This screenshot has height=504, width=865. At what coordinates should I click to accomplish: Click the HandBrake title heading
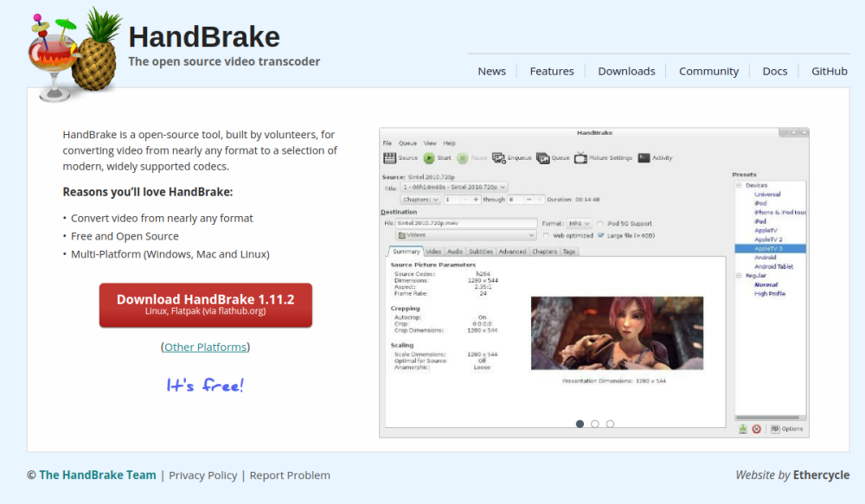tap(204, 37)
